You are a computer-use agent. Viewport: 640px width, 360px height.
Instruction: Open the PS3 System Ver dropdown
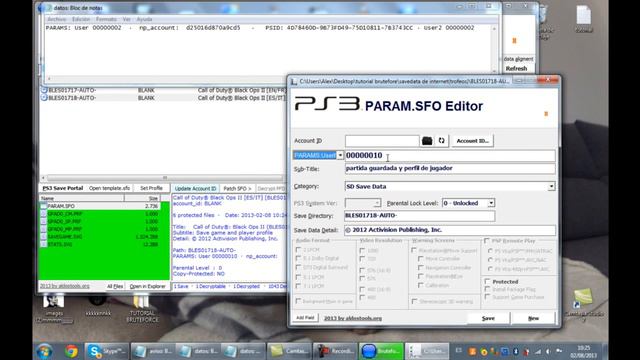377,203
